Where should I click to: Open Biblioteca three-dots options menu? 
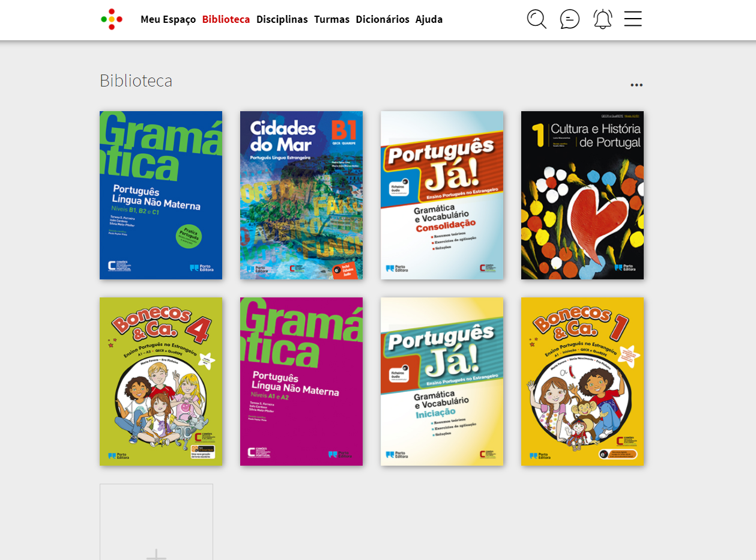tap(637, 85)
